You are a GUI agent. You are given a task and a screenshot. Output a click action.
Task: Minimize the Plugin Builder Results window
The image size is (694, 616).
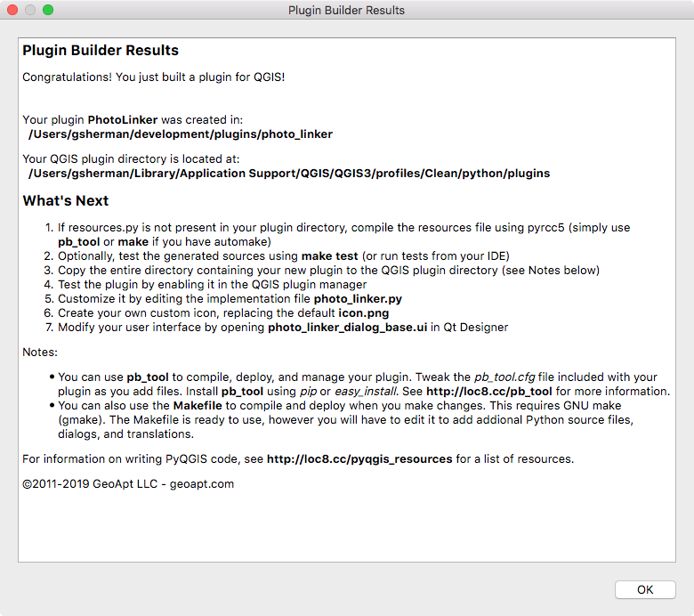pos(30,10)
